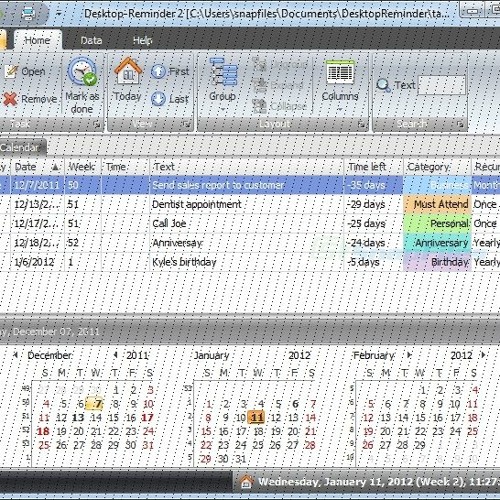500x500 pixels.
Task: Click the Time left column header
Action: click(374, 167)
